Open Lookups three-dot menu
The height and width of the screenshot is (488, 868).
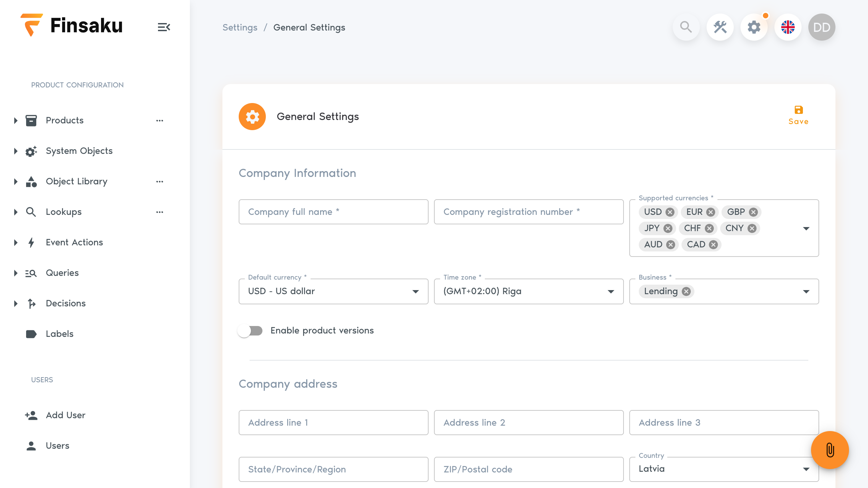(160, 212)
